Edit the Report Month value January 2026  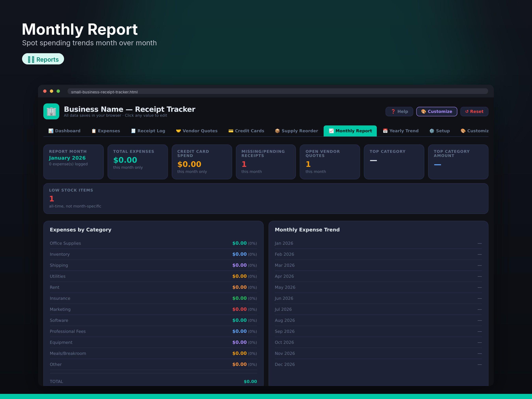(x=67, y=158)
